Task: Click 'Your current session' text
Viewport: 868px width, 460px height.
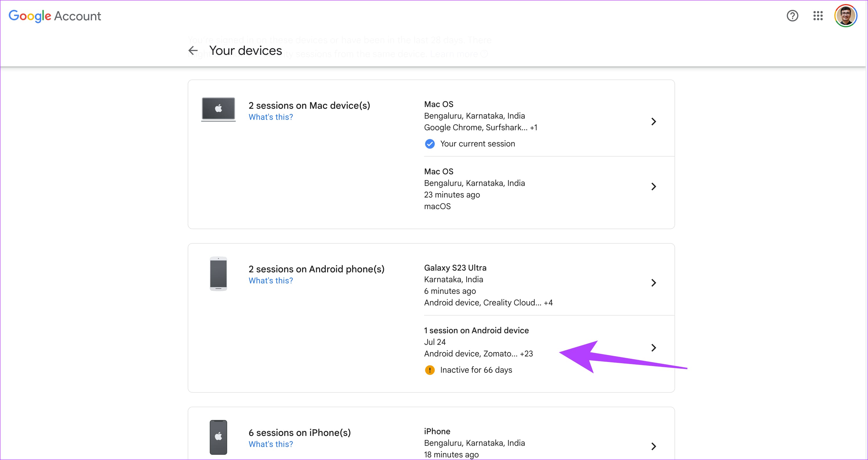Action: [478, 144]
